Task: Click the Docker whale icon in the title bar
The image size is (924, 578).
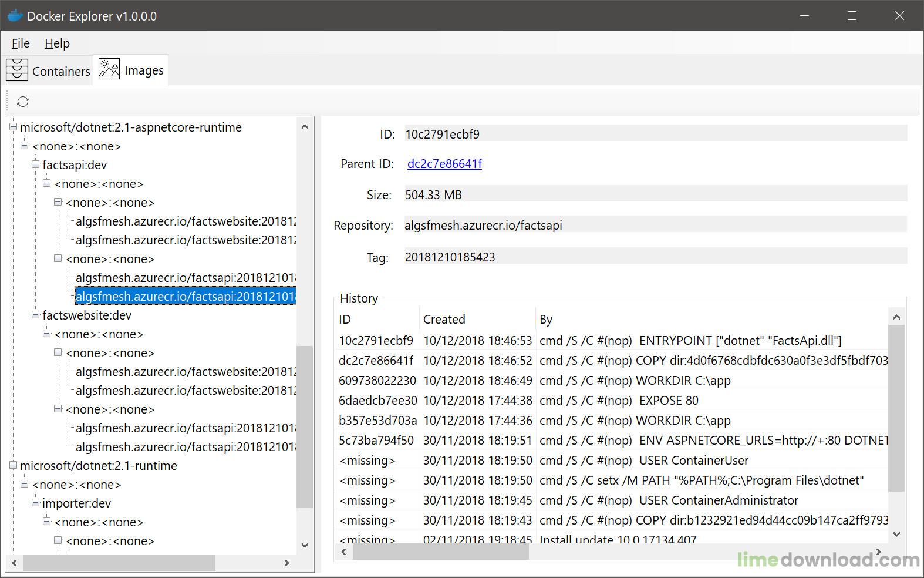Action: tap(15, 16)
